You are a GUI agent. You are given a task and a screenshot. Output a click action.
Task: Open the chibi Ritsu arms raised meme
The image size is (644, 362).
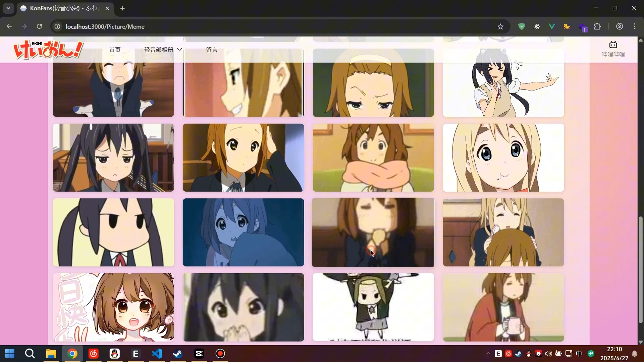point(373,307)
